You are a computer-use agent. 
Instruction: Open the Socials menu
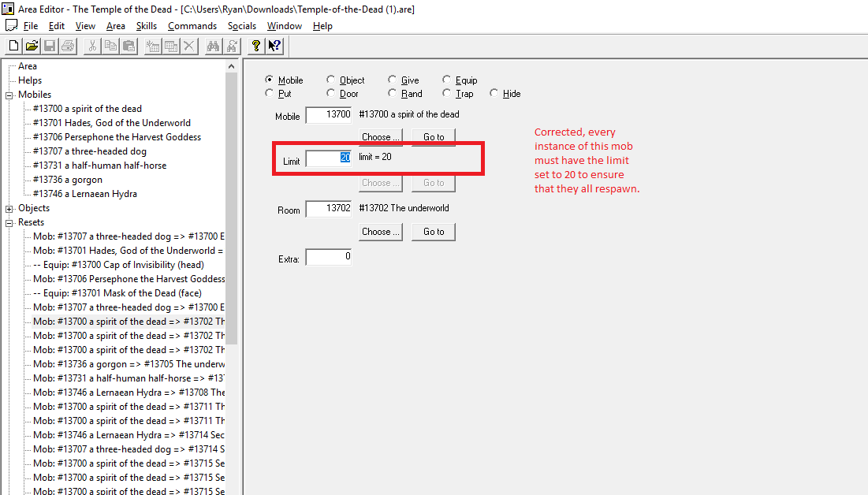(x=241, y=26)
